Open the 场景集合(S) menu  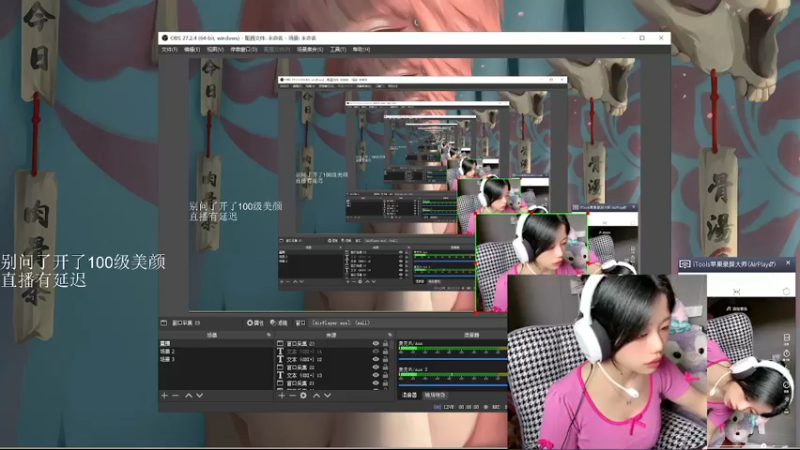tap(310, 49)
